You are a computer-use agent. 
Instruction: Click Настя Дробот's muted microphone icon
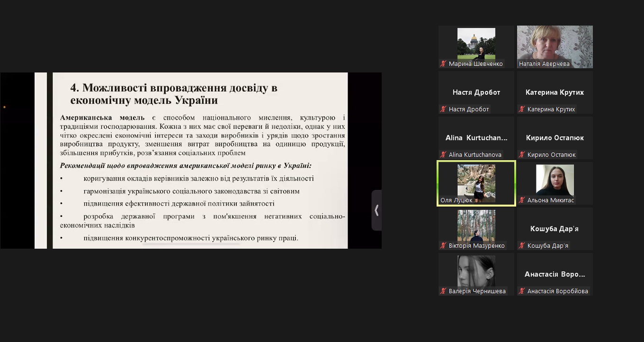pos(444,109)
